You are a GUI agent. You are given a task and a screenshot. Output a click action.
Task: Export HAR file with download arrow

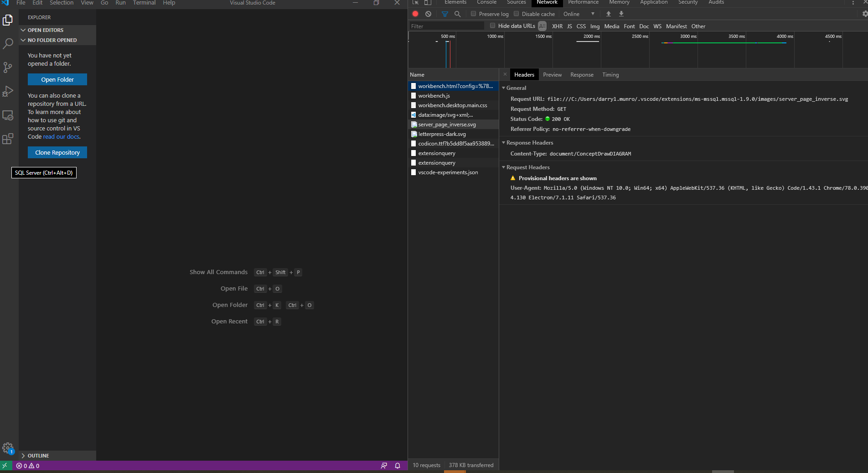point(621,14)
